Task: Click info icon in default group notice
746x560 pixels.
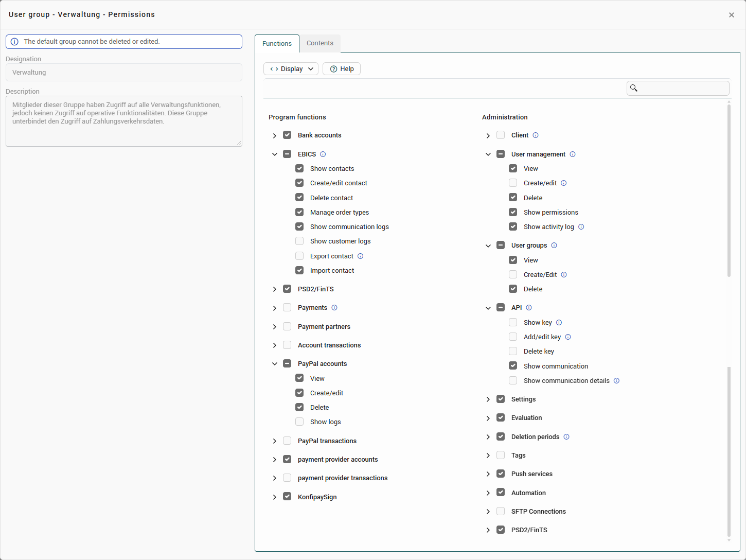Action: tap(14, 42)
